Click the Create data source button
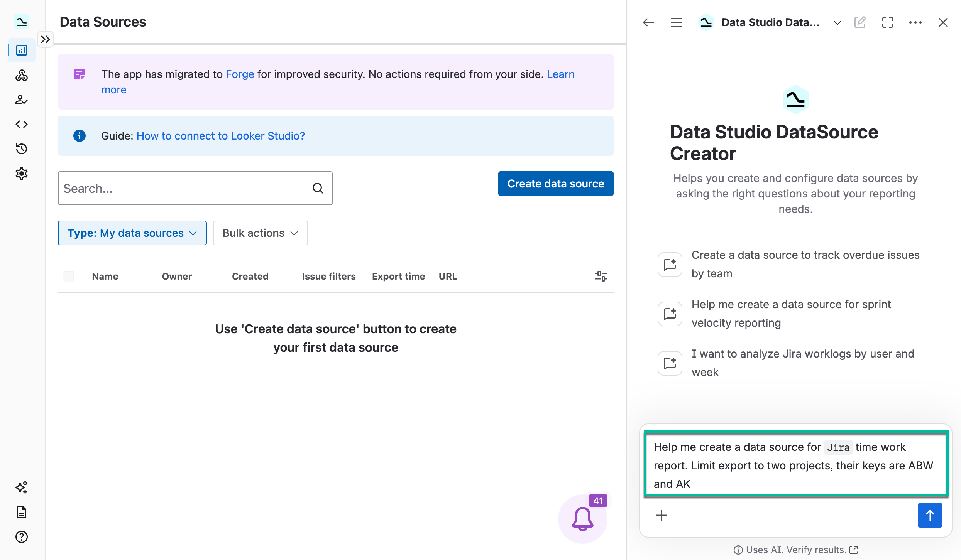This screenshot has height=560, width=961. 556,184
